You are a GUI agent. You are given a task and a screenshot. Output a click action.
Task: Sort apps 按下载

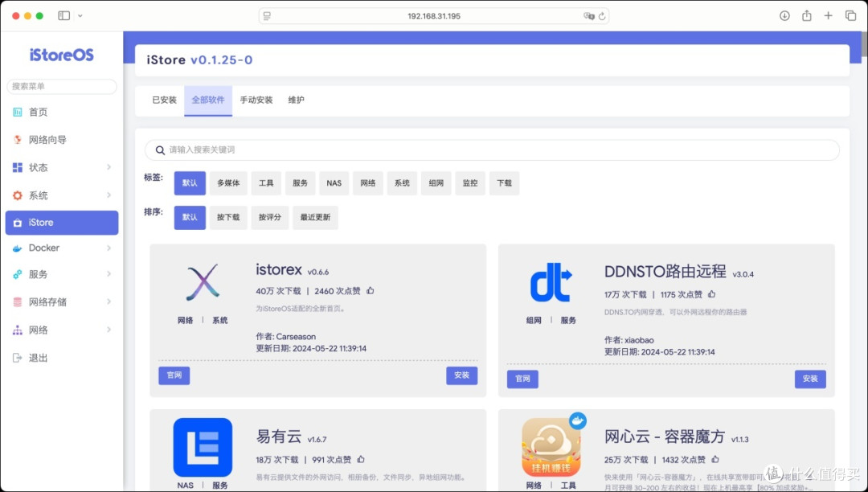click(228, 218)
